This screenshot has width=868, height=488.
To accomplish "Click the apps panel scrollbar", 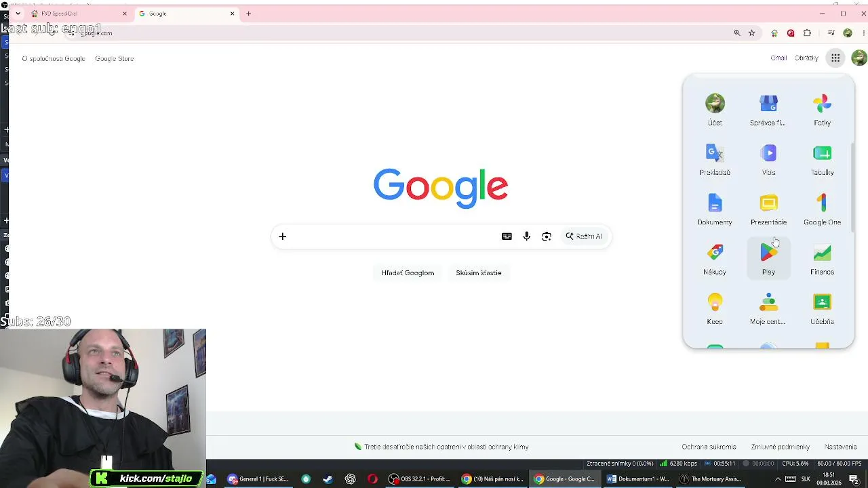I will point(852,186).
